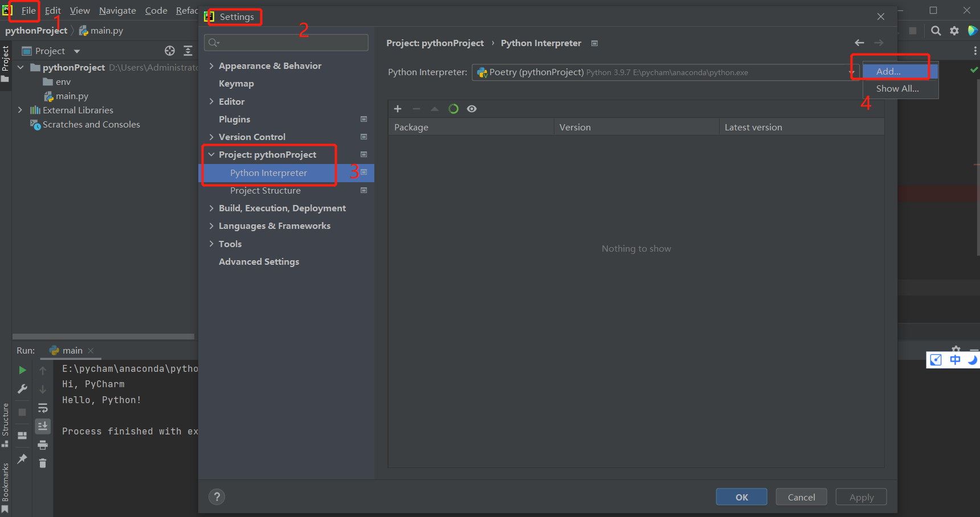
Task: Click the green reload packages spinner icon
Action: [x=454, y=109]
